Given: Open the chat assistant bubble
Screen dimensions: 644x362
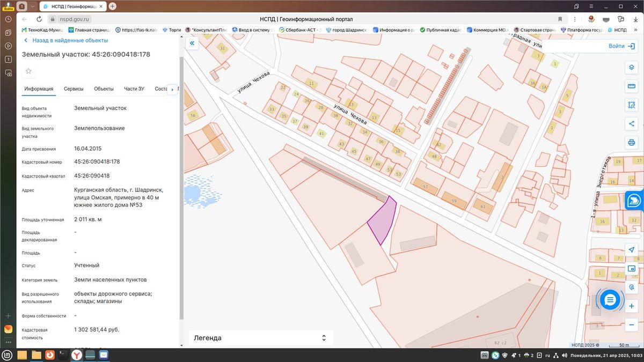Looking at the screenshot, I should (x=610, y=300).
